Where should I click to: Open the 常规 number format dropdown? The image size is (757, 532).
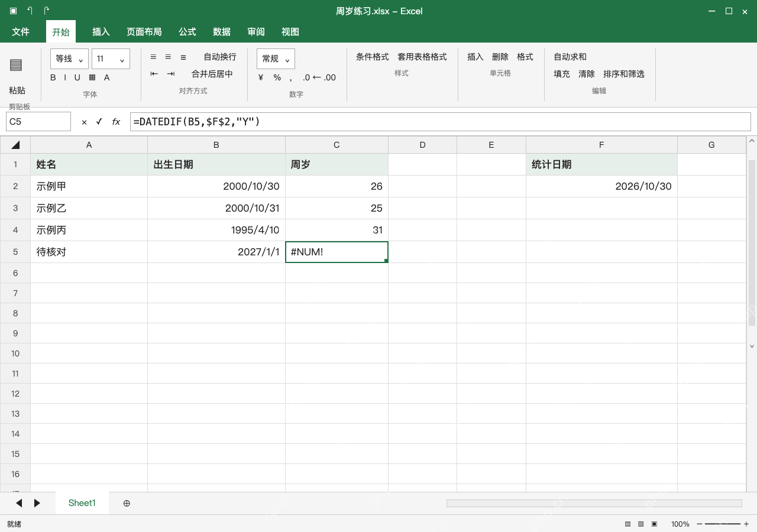pyautogui.click(x=276, y=59)
